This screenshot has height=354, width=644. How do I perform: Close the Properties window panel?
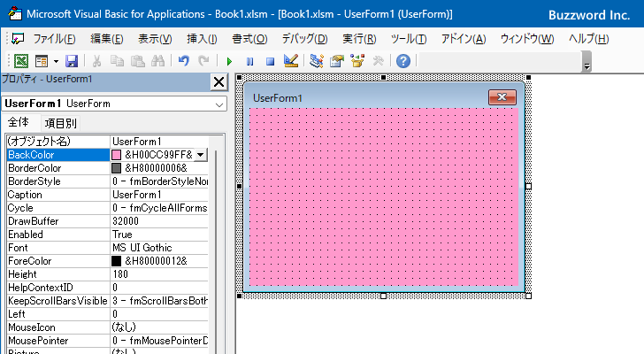218,82
